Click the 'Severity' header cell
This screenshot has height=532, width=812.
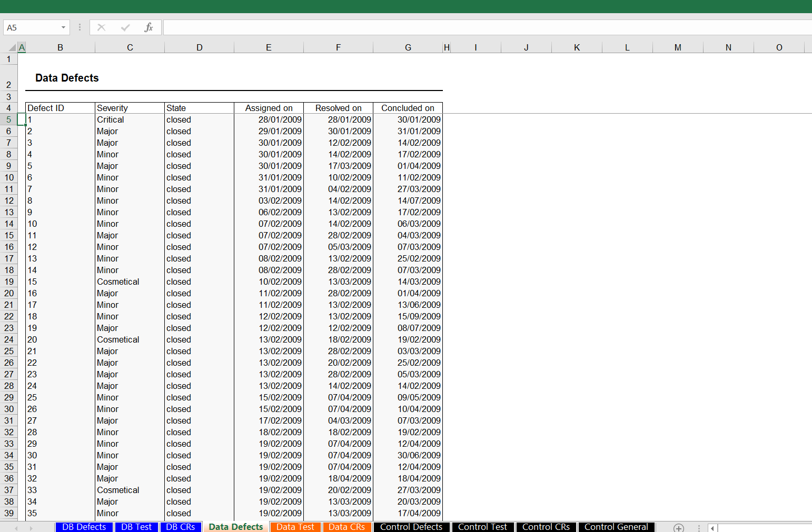click(130, 108)
